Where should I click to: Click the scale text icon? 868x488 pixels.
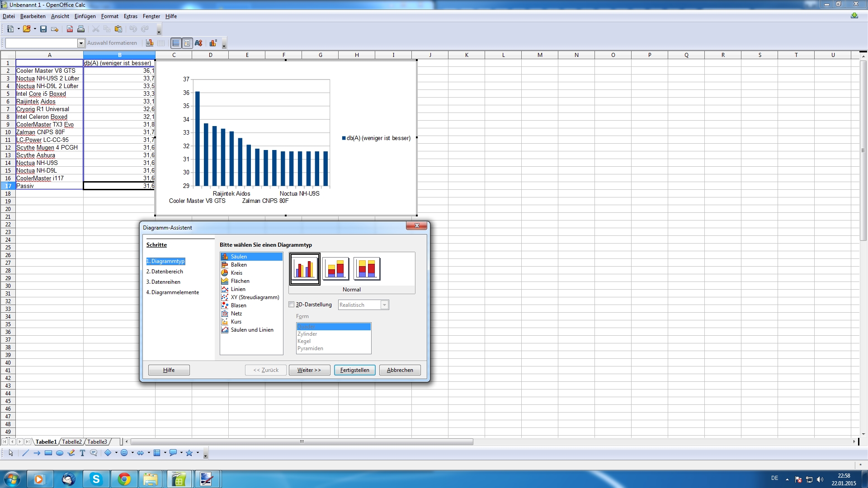198,43
